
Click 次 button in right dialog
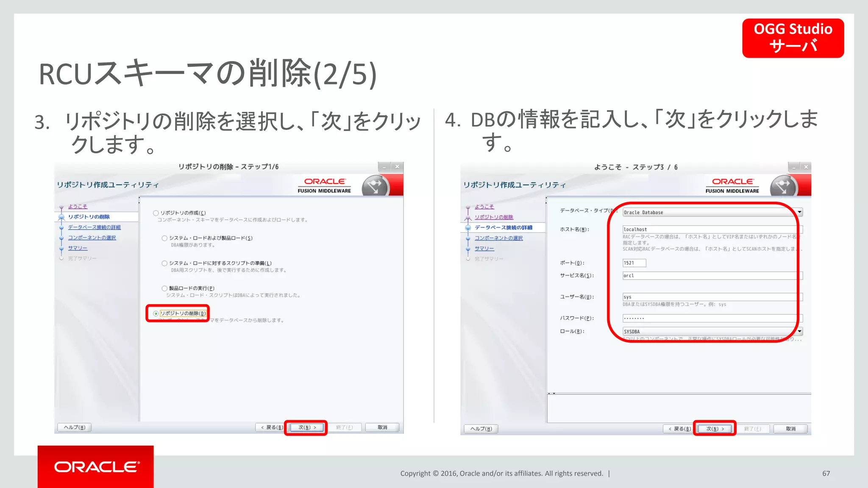(715, 429)
